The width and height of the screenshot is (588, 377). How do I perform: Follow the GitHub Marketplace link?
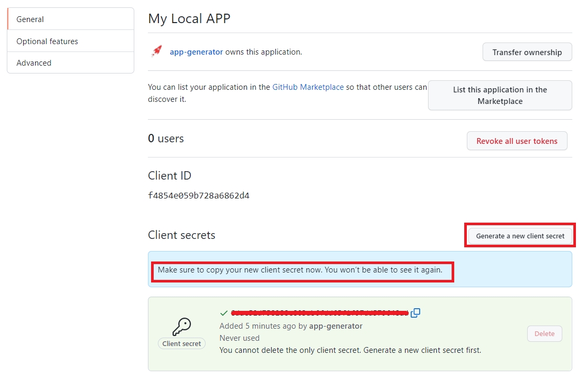308,87
